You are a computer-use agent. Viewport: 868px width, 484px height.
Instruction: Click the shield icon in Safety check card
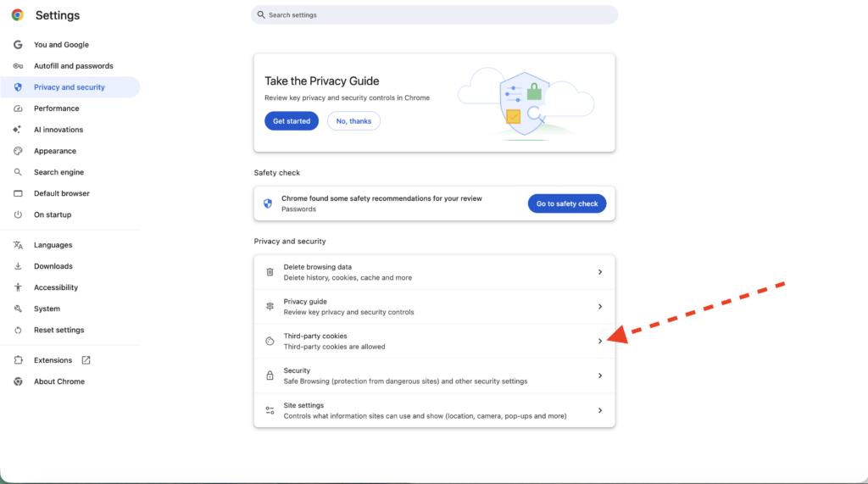[x=268, y=203]
